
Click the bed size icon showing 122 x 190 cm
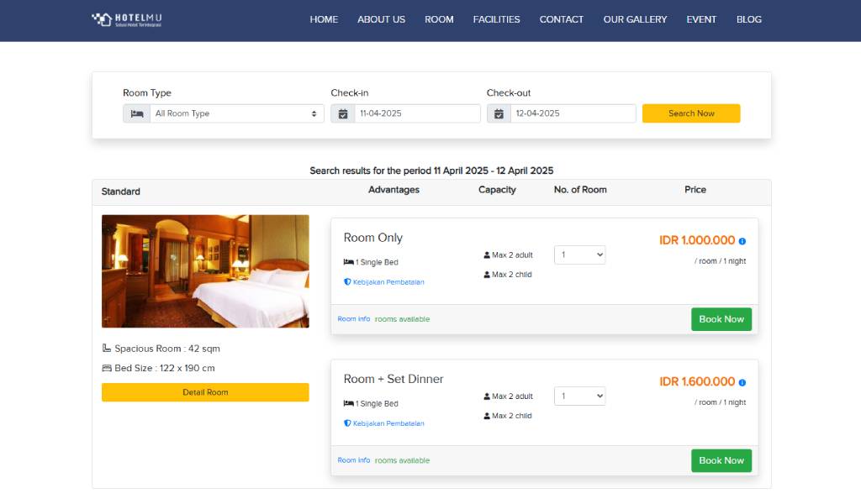107,368
